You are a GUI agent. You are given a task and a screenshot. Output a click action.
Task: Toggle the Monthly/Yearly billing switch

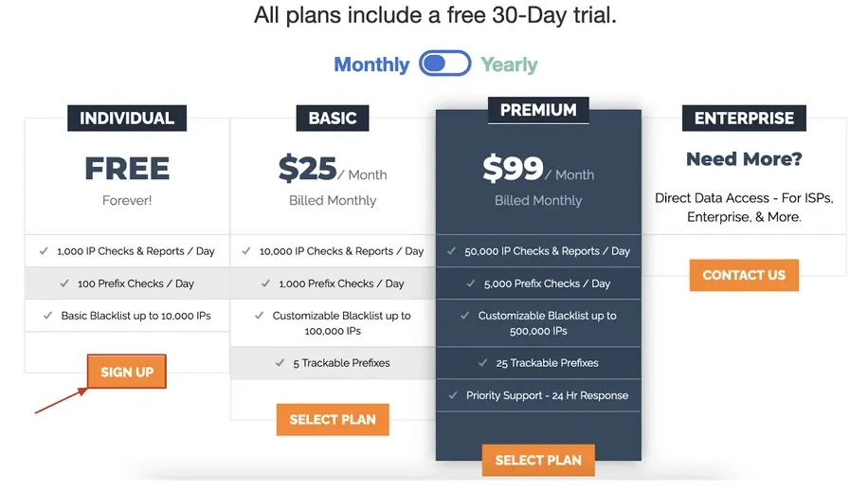pyautogui.click(x=445, y=64)
